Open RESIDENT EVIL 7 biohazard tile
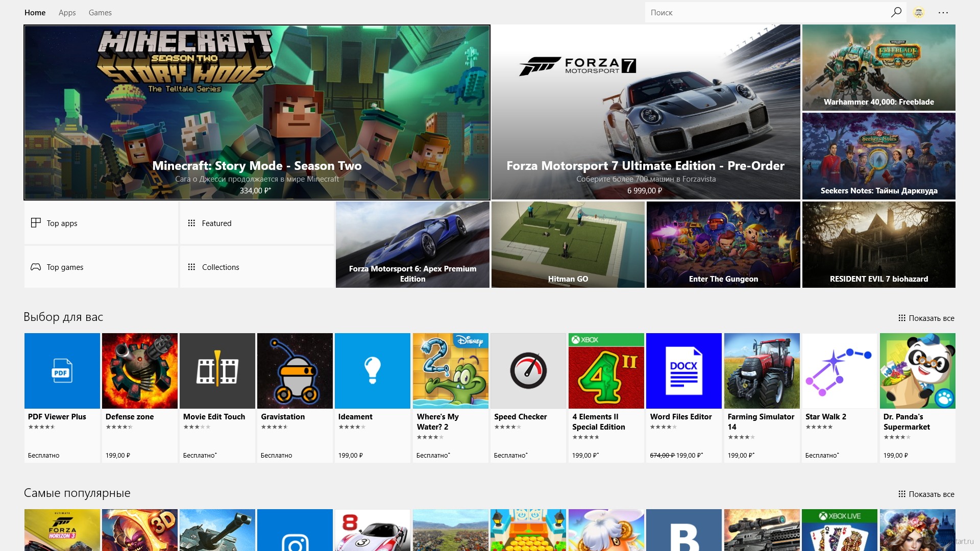 [878, 244]
